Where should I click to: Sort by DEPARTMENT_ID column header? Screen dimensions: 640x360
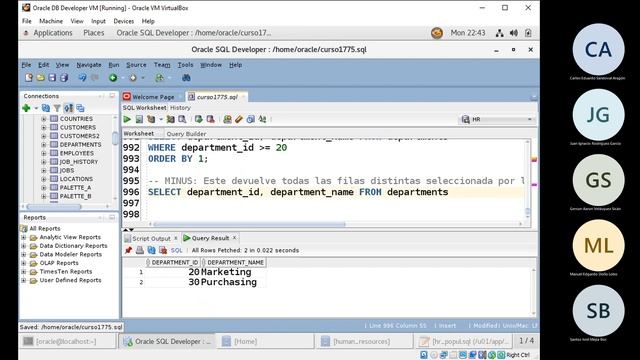click(172, 262)
